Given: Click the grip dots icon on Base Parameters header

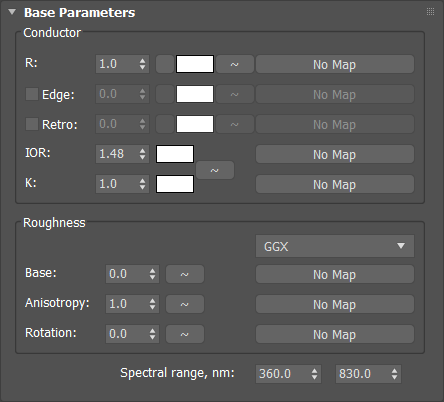Looking at the screenshot, I should tap(430, 12).
